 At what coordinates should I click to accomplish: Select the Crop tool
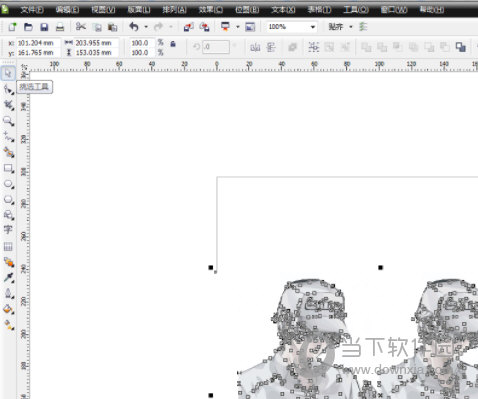tap(8, 105)
